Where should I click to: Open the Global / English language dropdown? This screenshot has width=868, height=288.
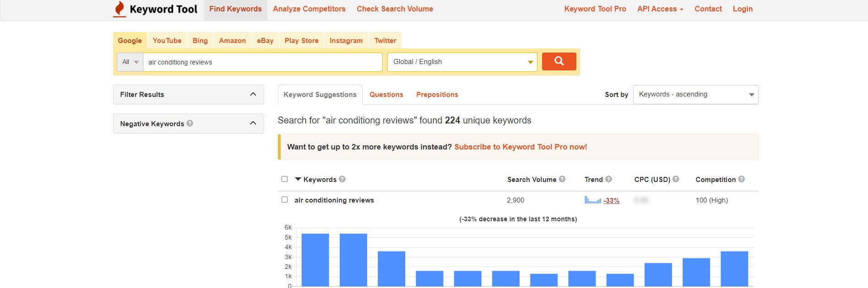click(462, 62)
